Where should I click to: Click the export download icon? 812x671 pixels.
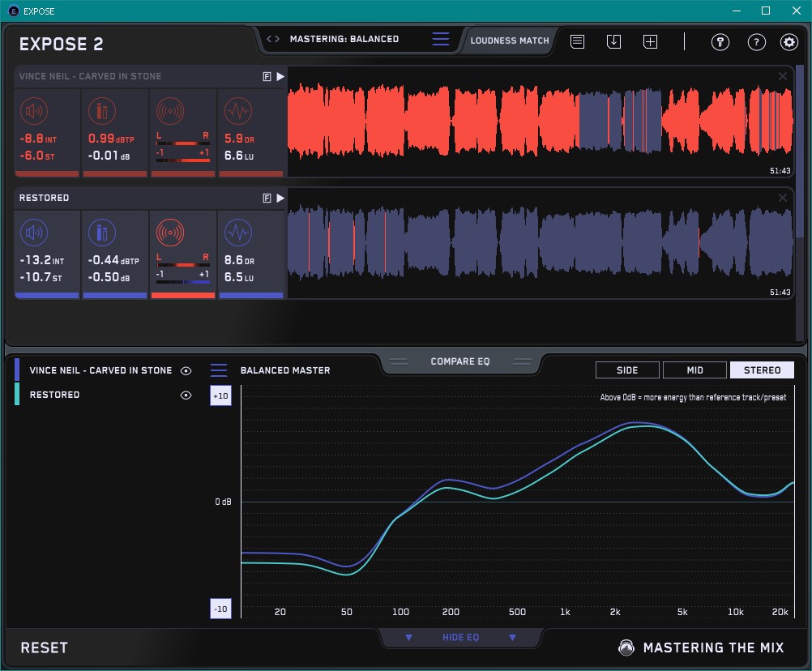point(614,41)
